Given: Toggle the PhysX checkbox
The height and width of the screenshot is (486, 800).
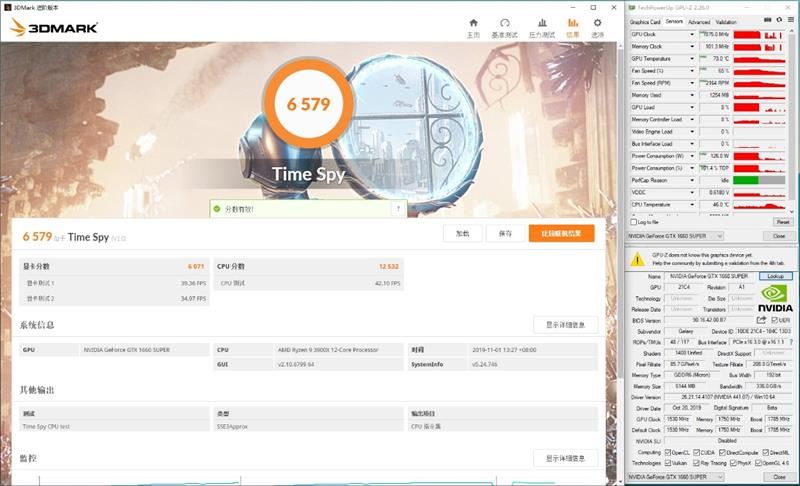Looking at the screenshot, I should coord(733,463).
